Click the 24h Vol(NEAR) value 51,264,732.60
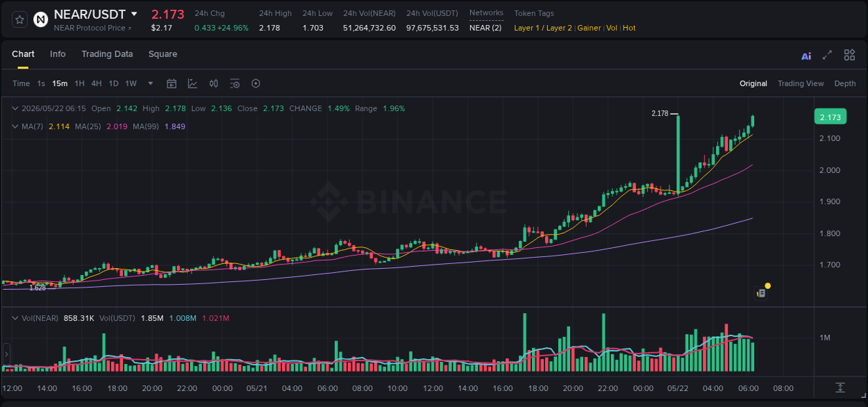The width and height of the screenshot is (868, 407). pyautogui.click(x=369, y=28)
